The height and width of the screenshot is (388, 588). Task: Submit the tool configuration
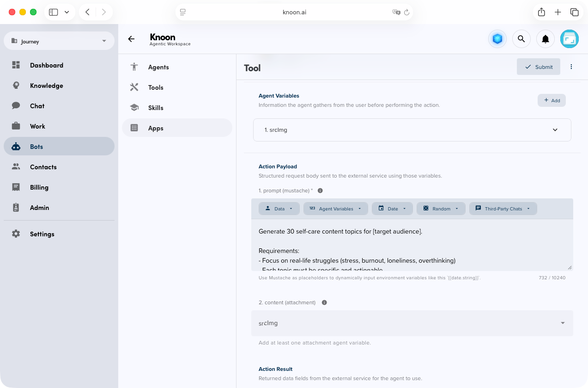pyautogui.click(x=538, y=67)
